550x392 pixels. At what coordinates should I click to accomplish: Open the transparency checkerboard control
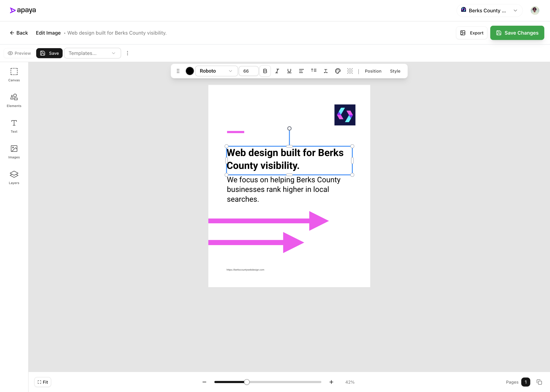[349, 71]
